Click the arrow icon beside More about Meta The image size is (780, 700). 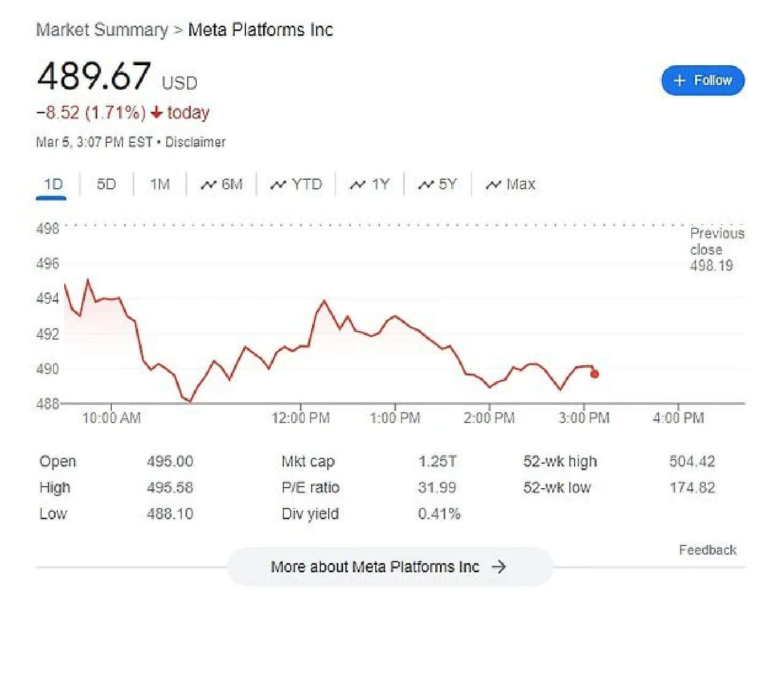pos(499,567)
